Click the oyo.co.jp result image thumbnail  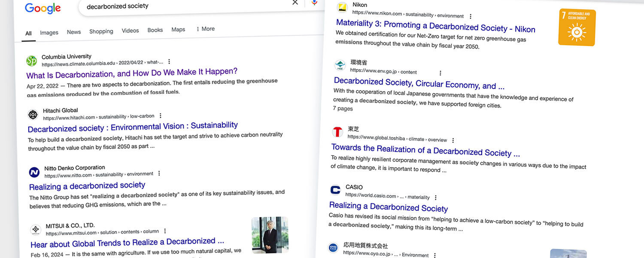click(x=568, y=253)
